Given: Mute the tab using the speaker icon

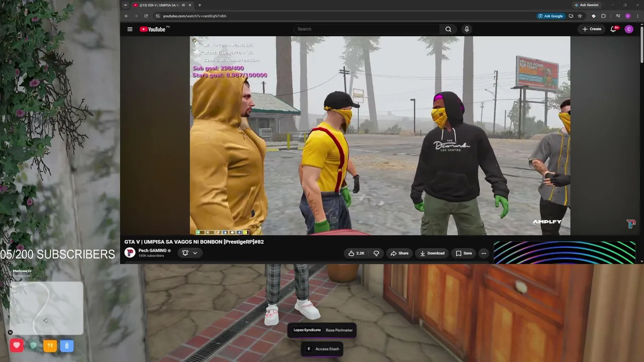Looking at the screenshot, I should 183,5.
